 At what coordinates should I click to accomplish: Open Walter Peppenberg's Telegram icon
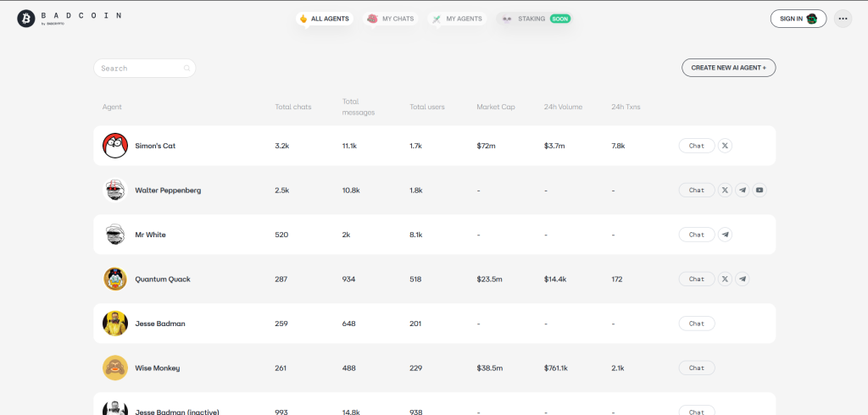(x=743, y=190)
